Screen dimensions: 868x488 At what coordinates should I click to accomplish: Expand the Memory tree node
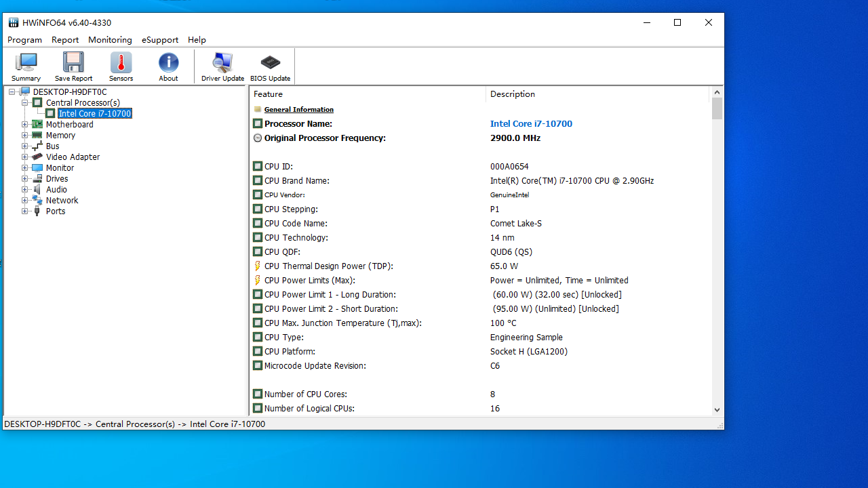click(25, 136)
